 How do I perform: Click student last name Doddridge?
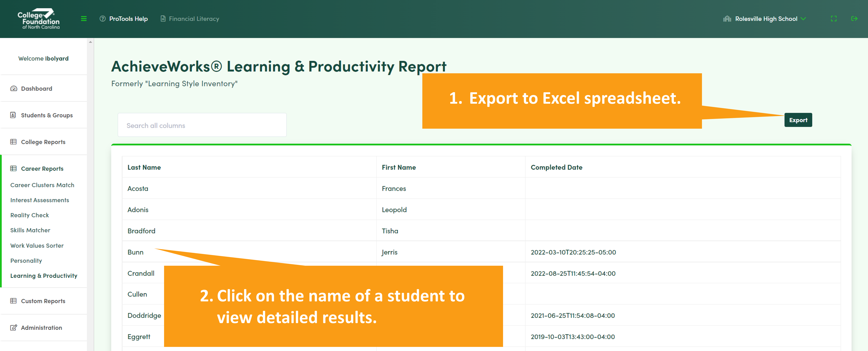coord(144,316)
